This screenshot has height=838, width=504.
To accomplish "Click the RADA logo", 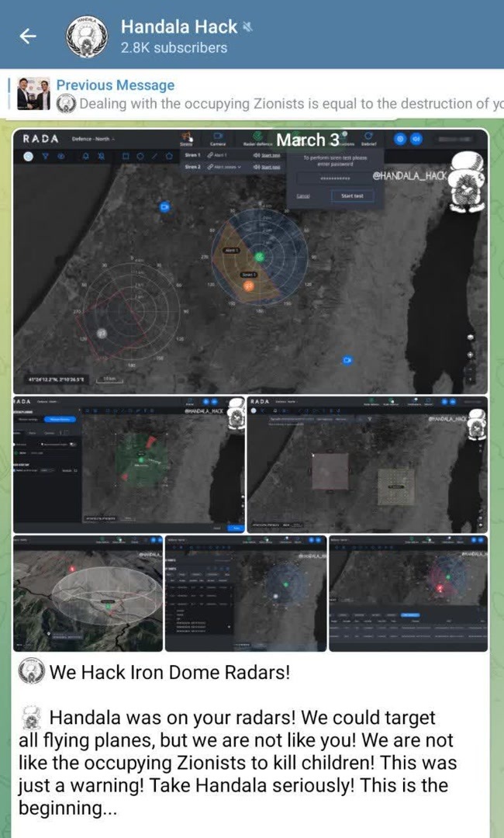I will coord(40,139).
